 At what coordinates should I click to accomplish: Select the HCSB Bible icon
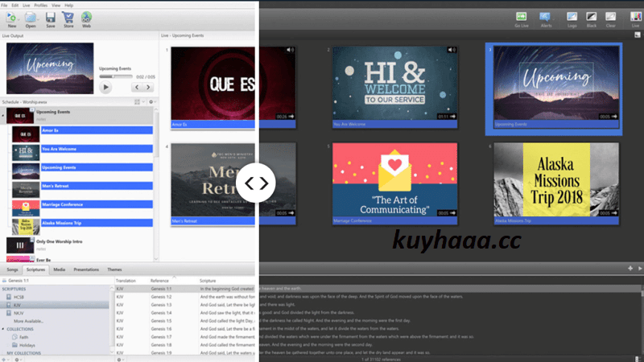pyautogui.click(x=9, y=297)
